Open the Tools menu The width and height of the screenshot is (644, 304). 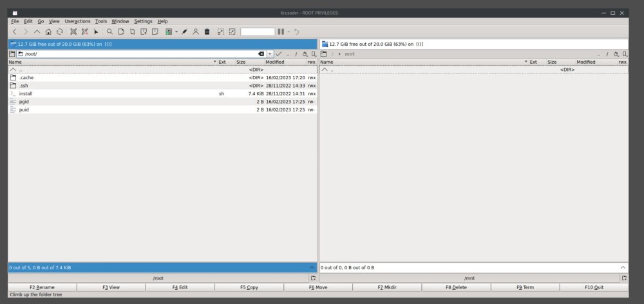point(101,21)
